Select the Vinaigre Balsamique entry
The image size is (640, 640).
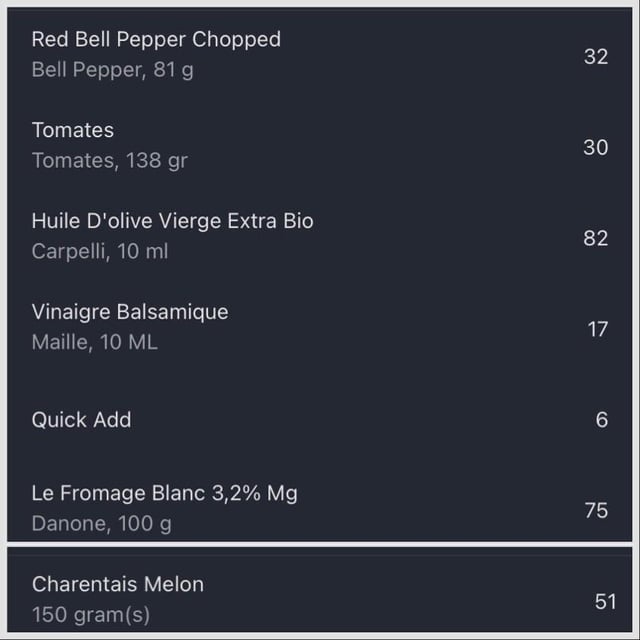(x=320, y=327)
